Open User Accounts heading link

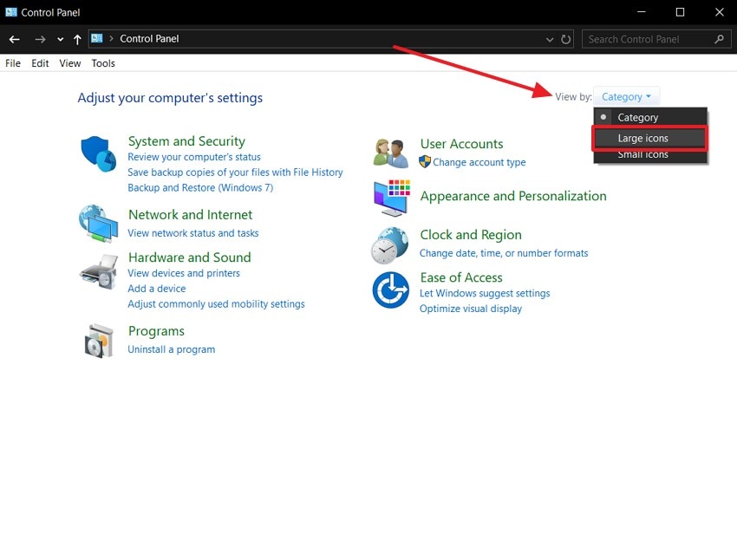pos(461,144)
